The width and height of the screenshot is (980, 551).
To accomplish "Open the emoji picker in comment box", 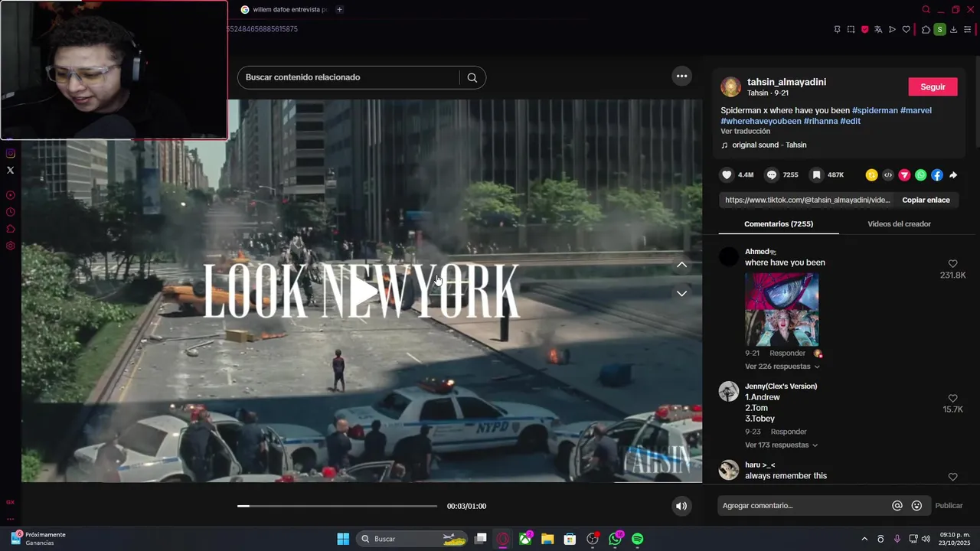I will pyautogui.click(x=916, y=506).
